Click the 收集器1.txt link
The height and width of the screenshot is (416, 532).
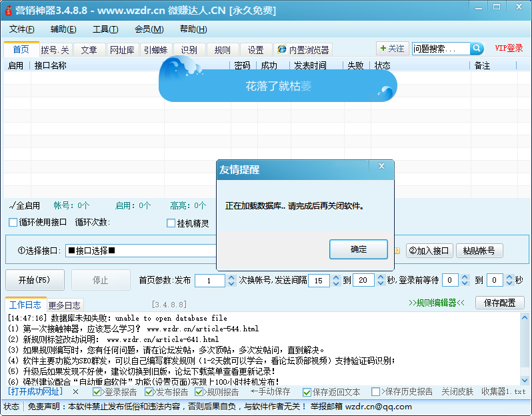coord(503,391)
